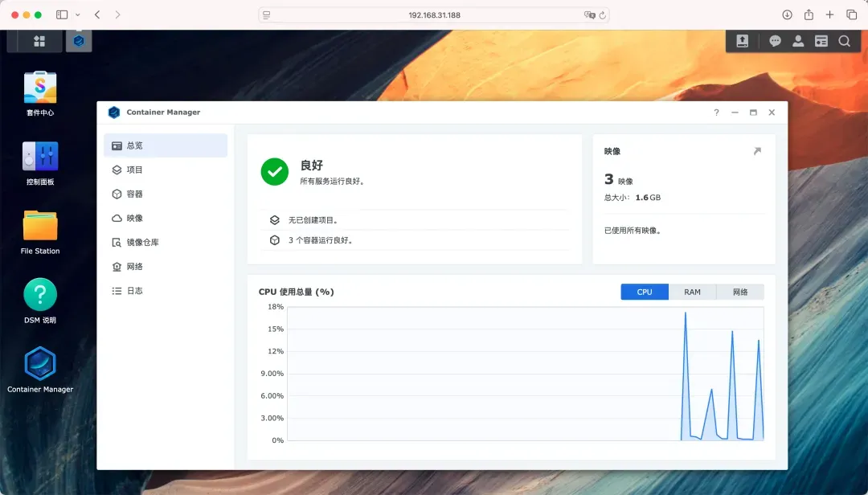
Task: Click the Safari share icon
Action: tap(809, 15)
